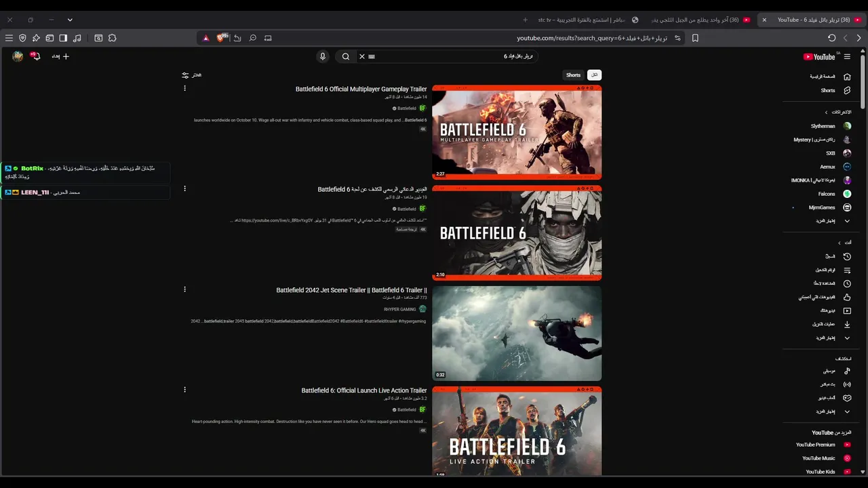The height and width of the screenshot is (488, 868).
Task: Reload the page
Action: tap(832, 38)
